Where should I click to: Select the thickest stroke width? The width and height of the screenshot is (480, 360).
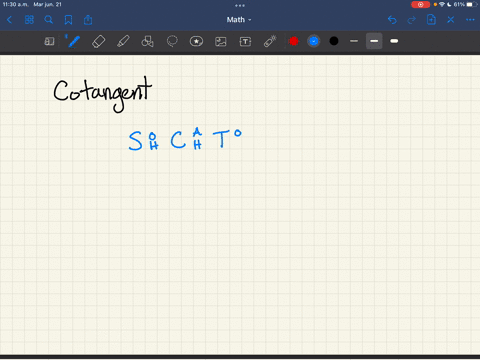[394, 41]
